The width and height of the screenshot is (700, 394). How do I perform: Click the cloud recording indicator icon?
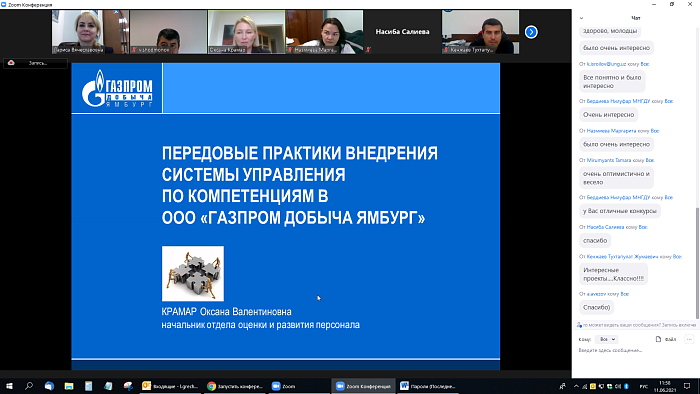click(x=11, y=63)
